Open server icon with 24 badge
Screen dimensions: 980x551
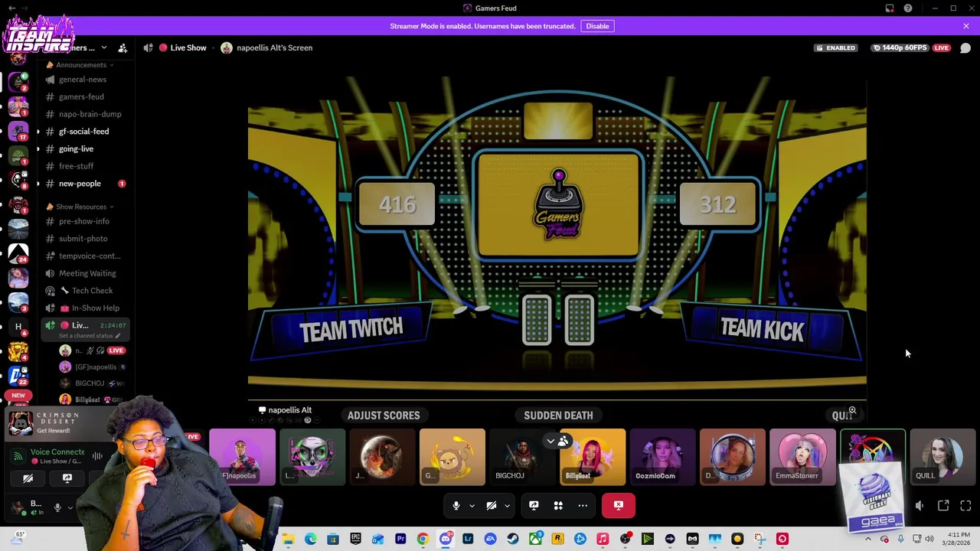pos(18,253)
